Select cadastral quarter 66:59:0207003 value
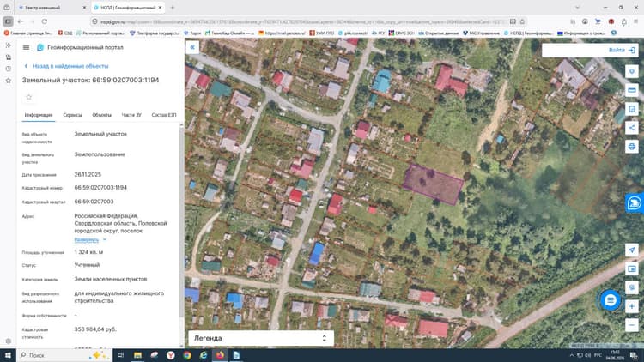This screenshot has width=644, height=362. pos(94,202)
